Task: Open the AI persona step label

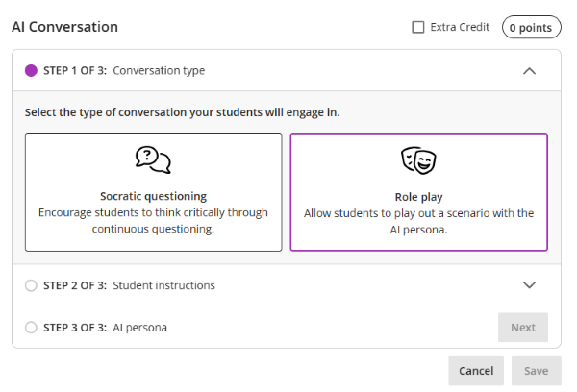Action: click(x=139, y=328)
